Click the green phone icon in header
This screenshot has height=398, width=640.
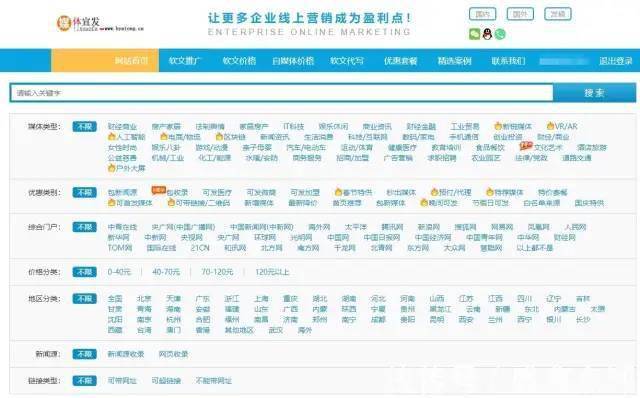pos(500,34)
